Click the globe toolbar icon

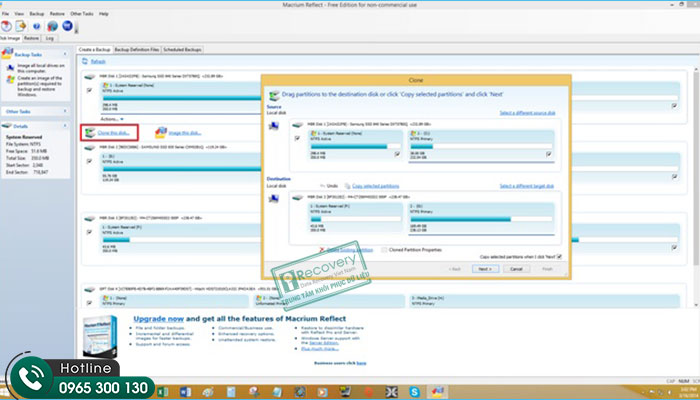click(53, 26)
